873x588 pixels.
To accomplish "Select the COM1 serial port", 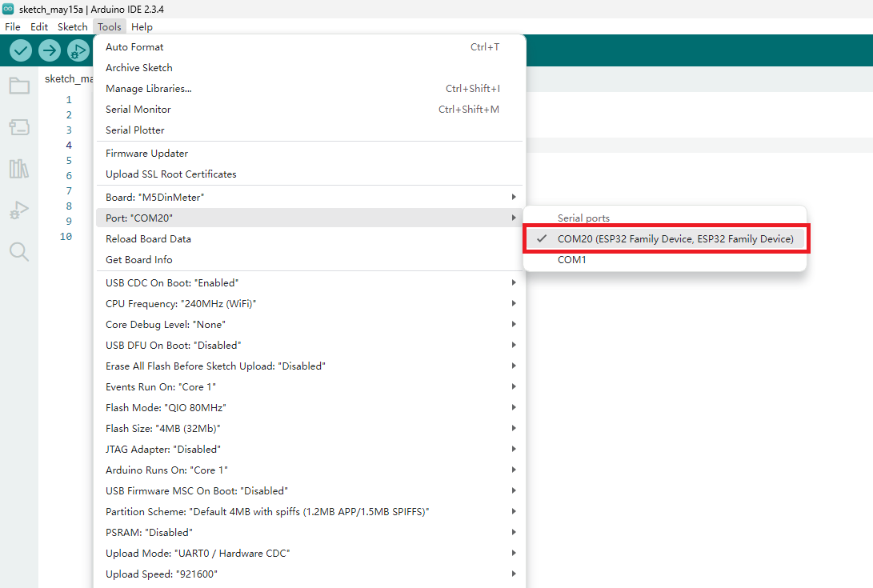I will pos(665,259).
